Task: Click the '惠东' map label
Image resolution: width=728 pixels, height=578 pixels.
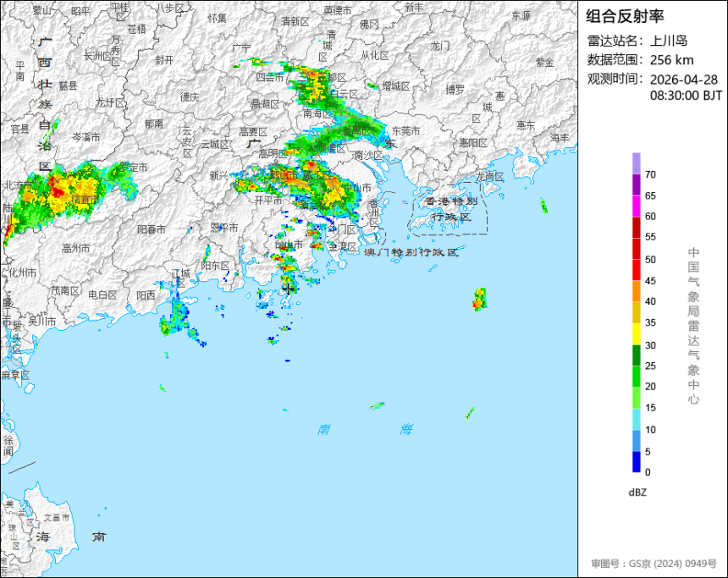Action: pos(526,125)
